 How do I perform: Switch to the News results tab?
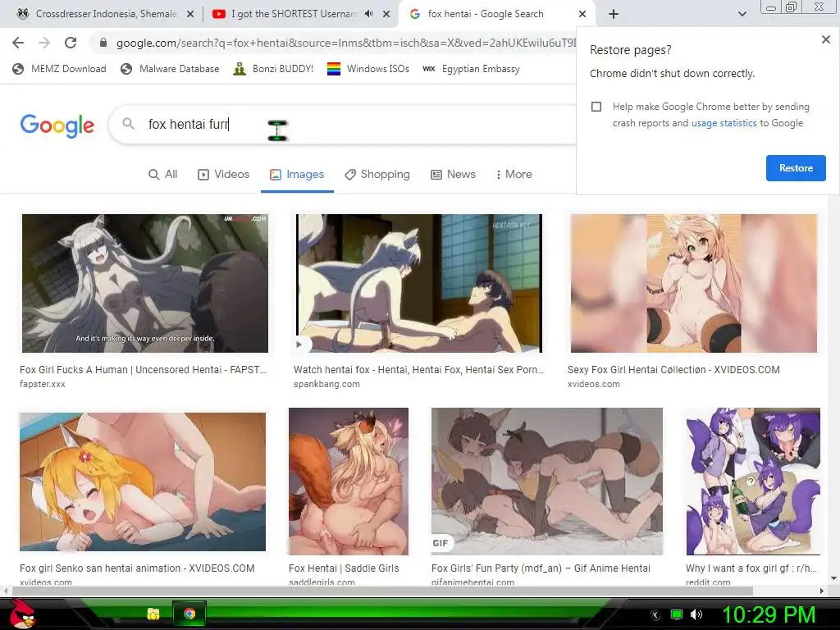453,175
